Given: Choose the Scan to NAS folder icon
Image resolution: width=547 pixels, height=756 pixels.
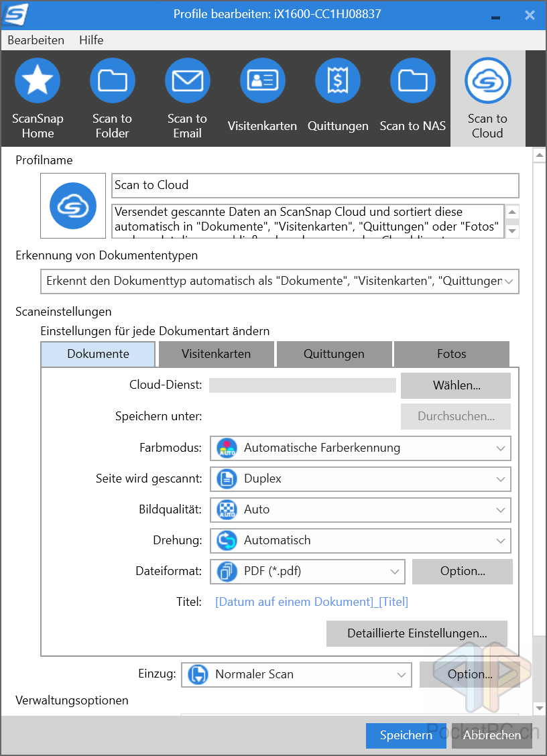Looking at the screenshot, I should pyautogui.click(x=412, y=80).
